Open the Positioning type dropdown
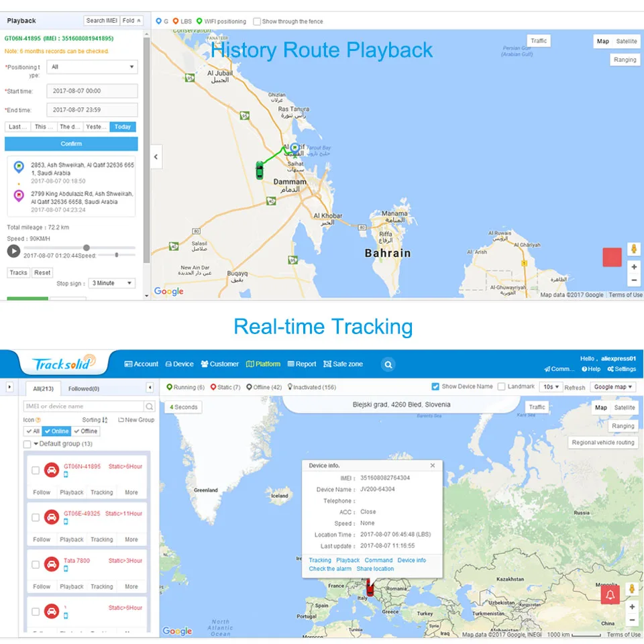This screenshot has height=644, width=644. point(93,67)
